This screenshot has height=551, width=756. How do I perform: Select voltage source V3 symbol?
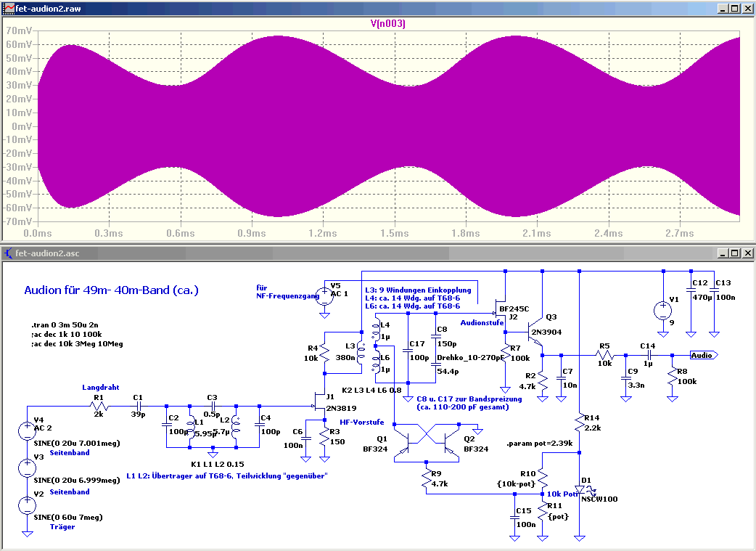pos(27,468)
